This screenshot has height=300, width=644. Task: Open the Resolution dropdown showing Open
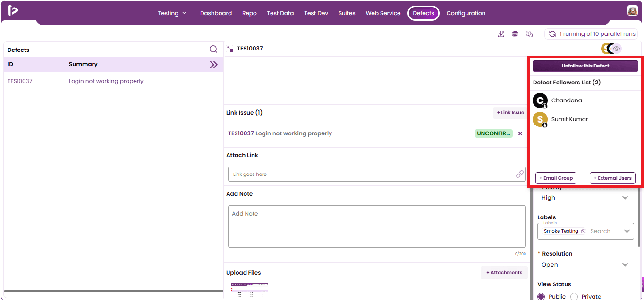tap(585, 265)
